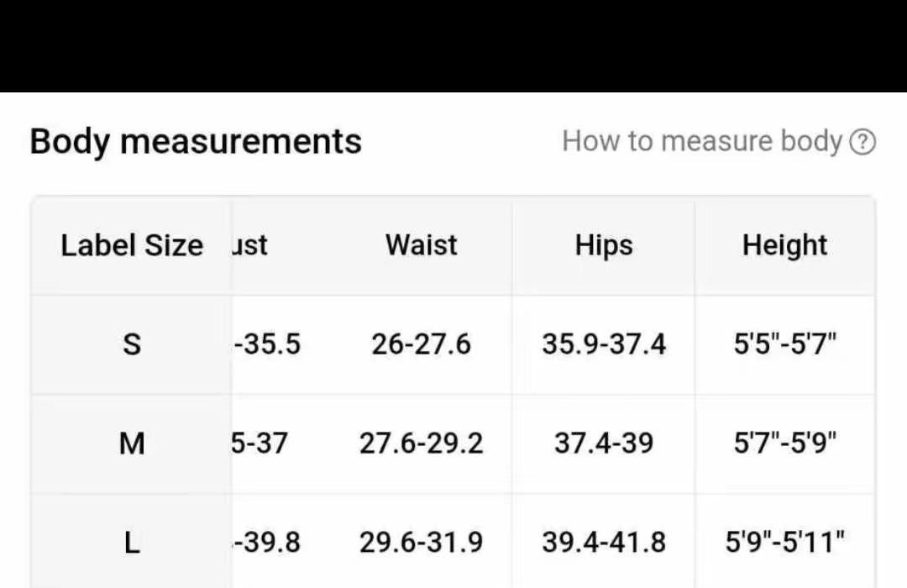Select the L size row label

coord(132,543)
